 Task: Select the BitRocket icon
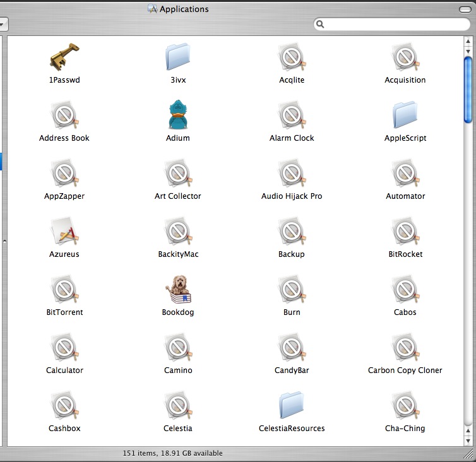pos(405,231)
